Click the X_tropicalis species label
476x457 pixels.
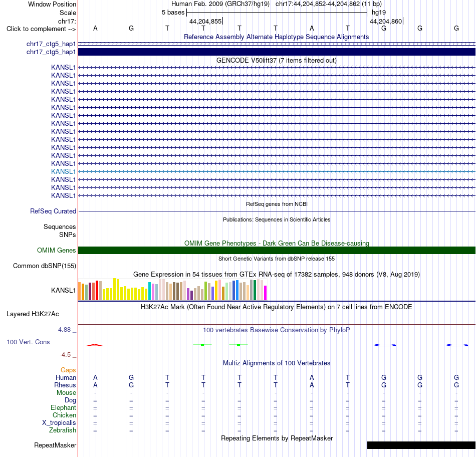coord(59,423)
